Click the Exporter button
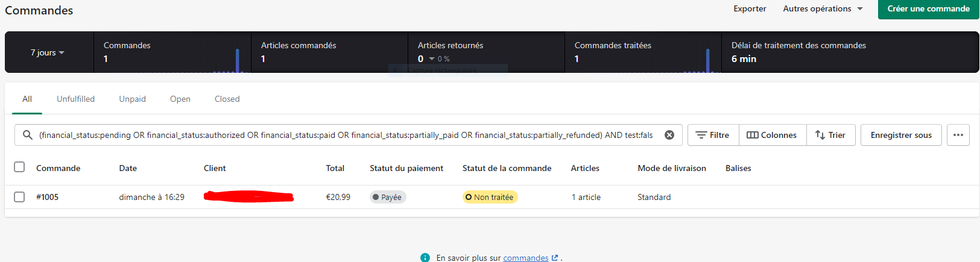The image size is (980, 262). 750,8
